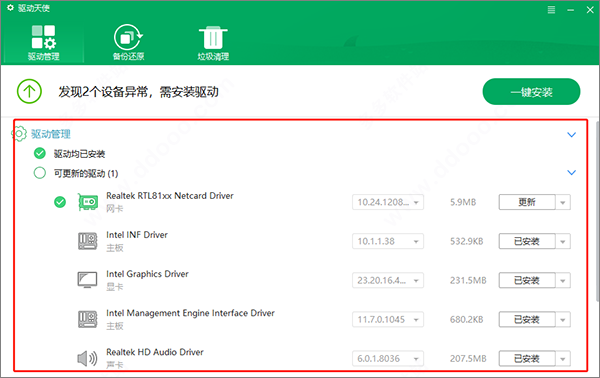Click the Realtek HD Audio speaker icon
The height and width of the screenshot is (378, 600).
pyautogui.click(x=87, y=358)
